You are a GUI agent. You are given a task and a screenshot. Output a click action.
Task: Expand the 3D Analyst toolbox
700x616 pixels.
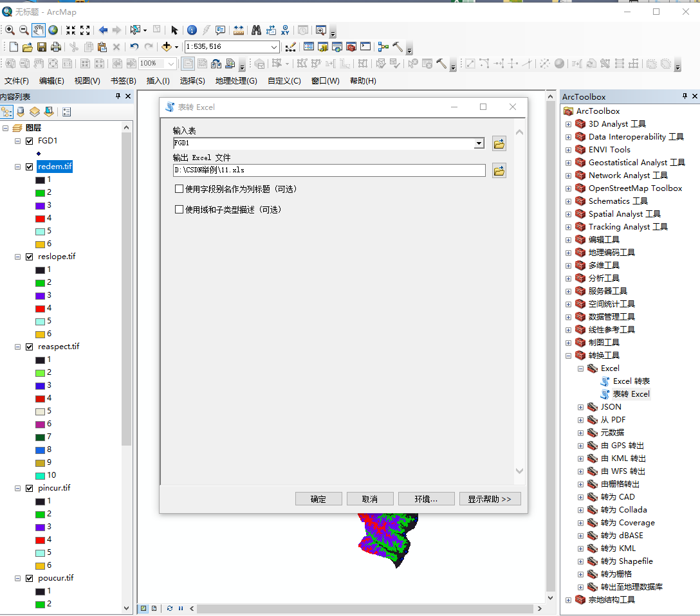[568, 125]
